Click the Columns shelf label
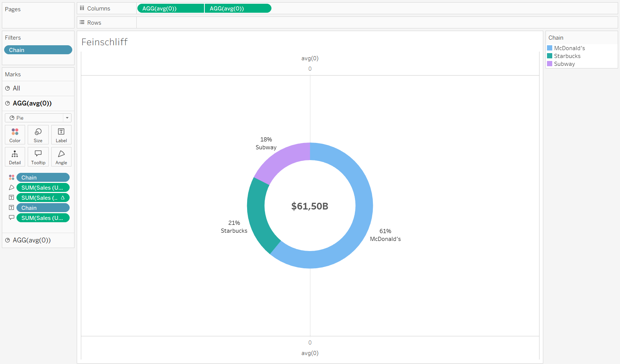The image size is (620, 364). (x=99, y=9)
